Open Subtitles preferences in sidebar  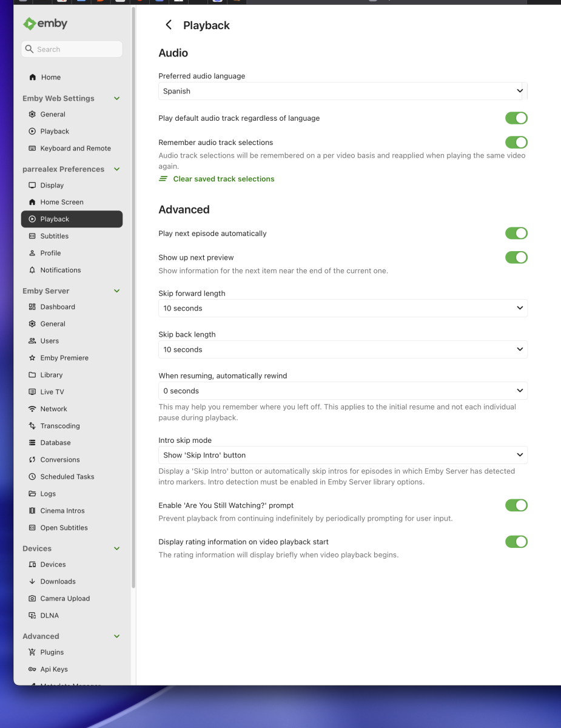55,236
